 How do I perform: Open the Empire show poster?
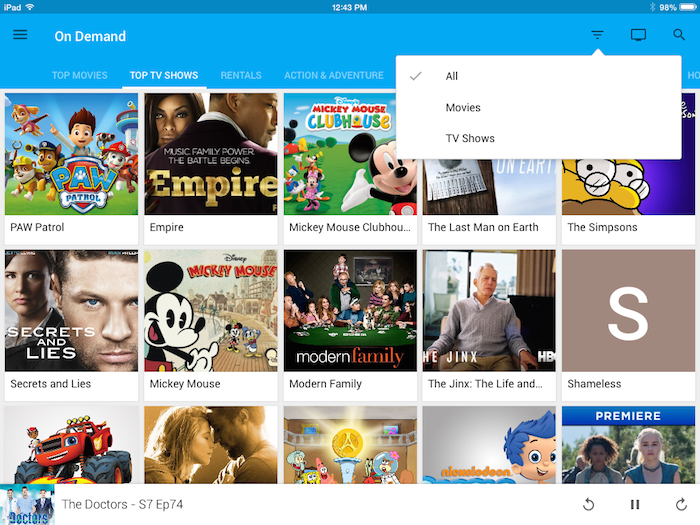click(211, 154)
